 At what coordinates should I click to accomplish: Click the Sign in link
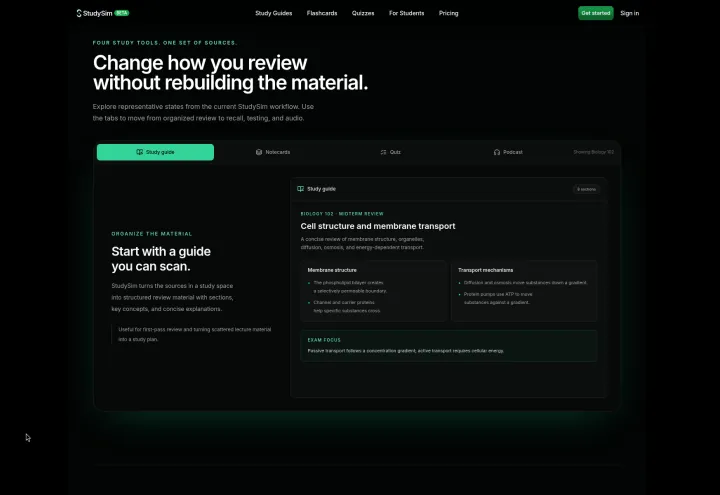point(630,13)
